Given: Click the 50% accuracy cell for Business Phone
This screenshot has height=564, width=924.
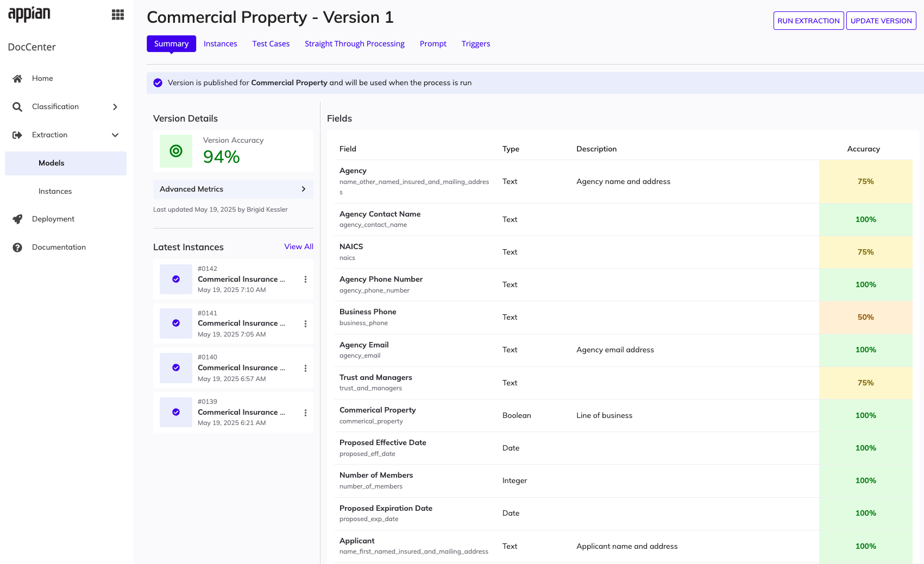Looking at the screenshot, I should [865, 318].
